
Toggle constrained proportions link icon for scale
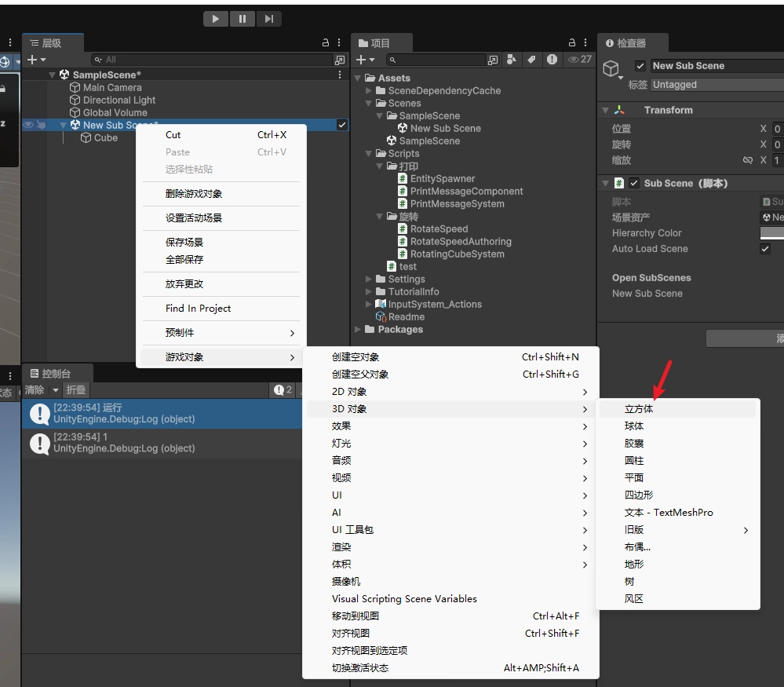click(747, 160)
